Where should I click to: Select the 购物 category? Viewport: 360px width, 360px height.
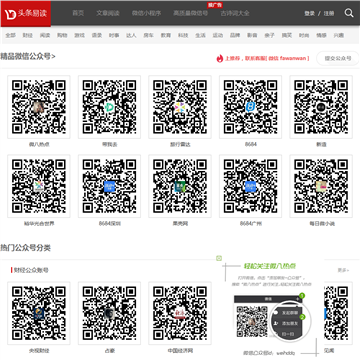tap(62, 35)
